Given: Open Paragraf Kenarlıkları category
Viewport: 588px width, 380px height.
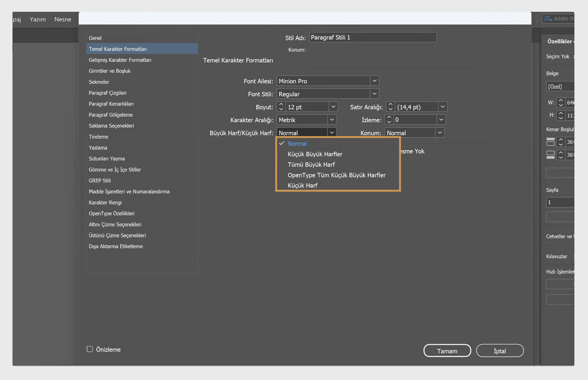Looking at the screenshot, I should (142, 104).
